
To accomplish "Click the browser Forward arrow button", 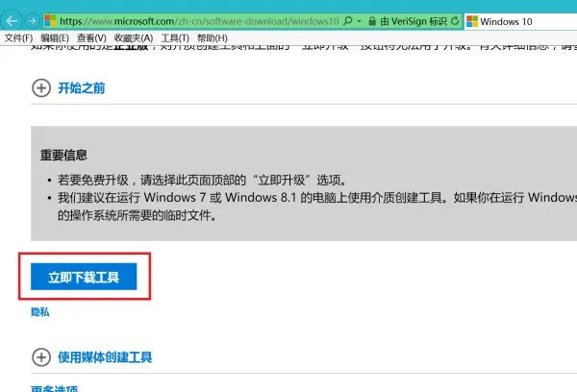I will (x=32, y=21).
